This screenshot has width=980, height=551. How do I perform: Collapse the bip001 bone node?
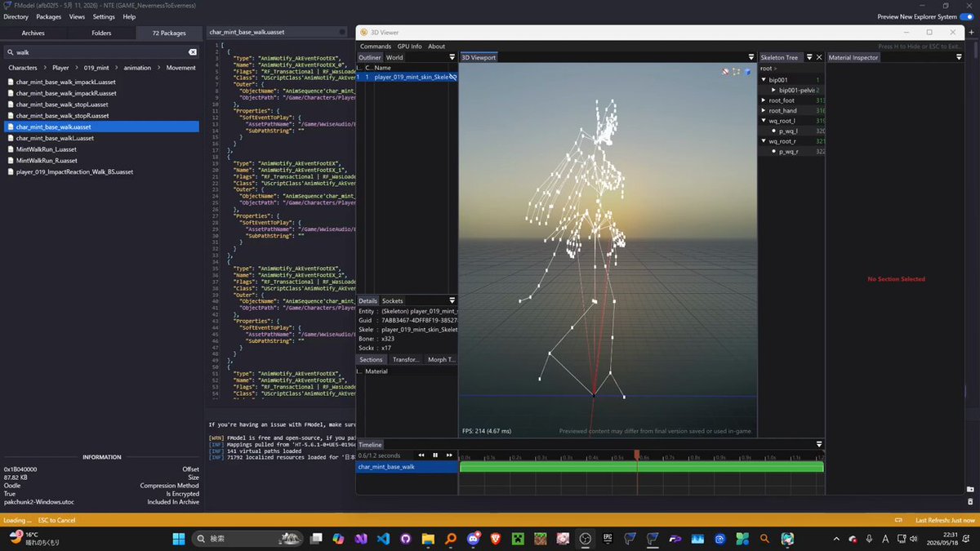click(x=764, y=80)
